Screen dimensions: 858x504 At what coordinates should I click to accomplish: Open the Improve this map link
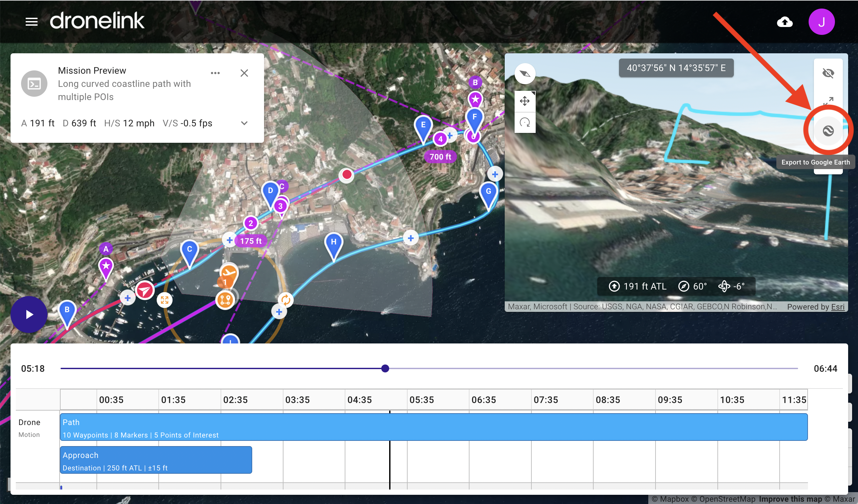pos(790,499)
